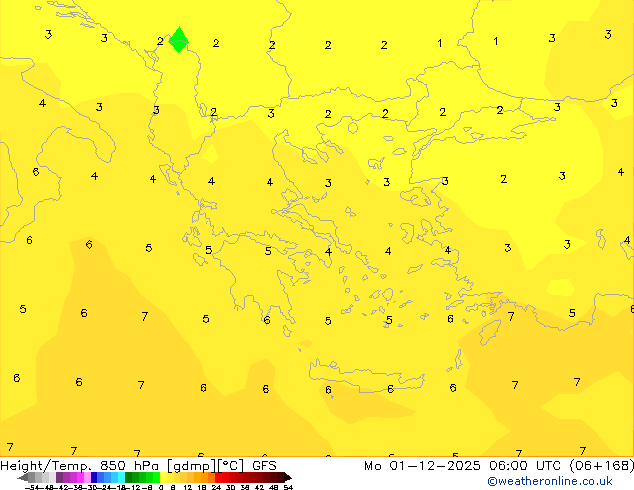The width and height of the screenshot is (634, 490).
Task: Select the 'GFS' model label
Action: click(x=264, y=466)
